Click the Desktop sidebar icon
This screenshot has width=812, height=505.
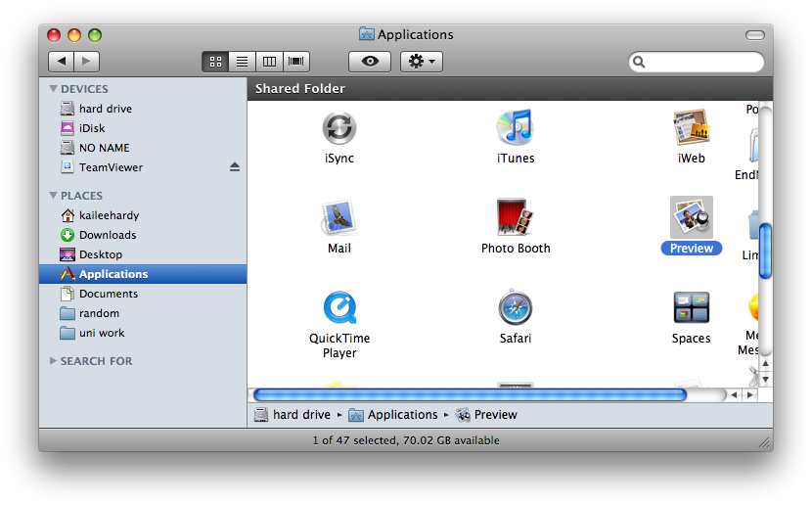[x=68, y=254]
